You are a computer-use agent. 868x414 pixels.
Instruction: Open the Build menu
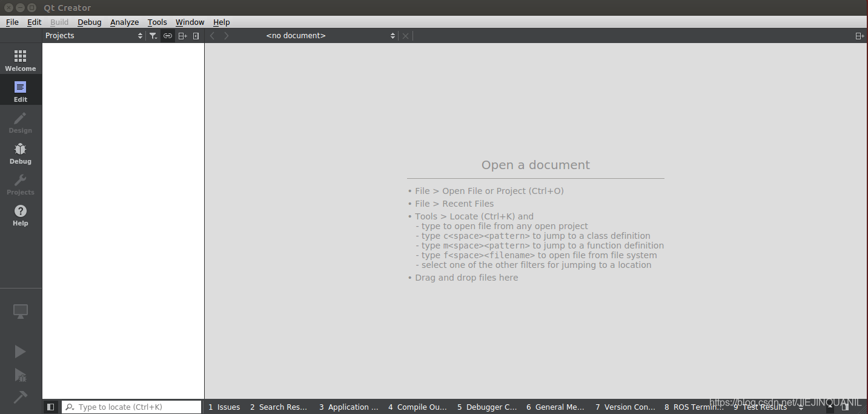(x=59, y=22)
